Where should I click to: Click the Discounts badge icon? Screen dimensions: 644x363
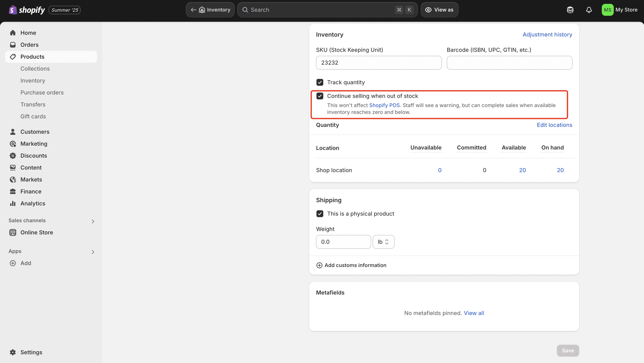coord(13,156)
